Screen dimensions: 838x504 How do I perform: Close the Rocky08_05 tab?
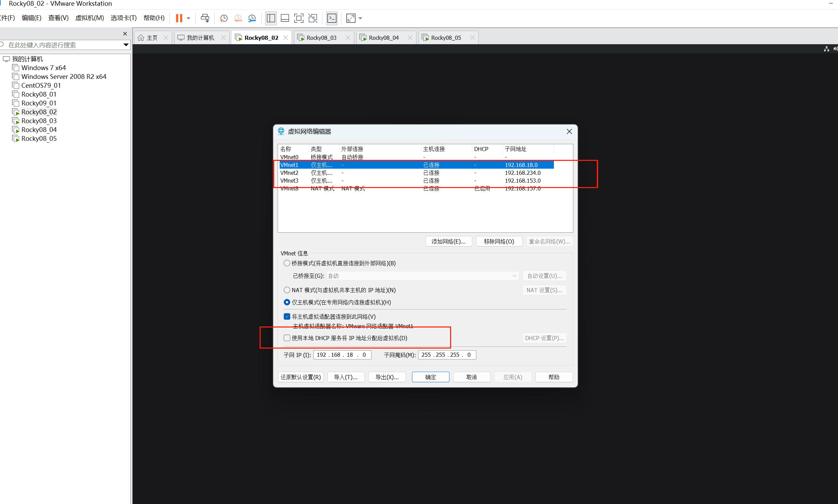click(x=472, y=38)
